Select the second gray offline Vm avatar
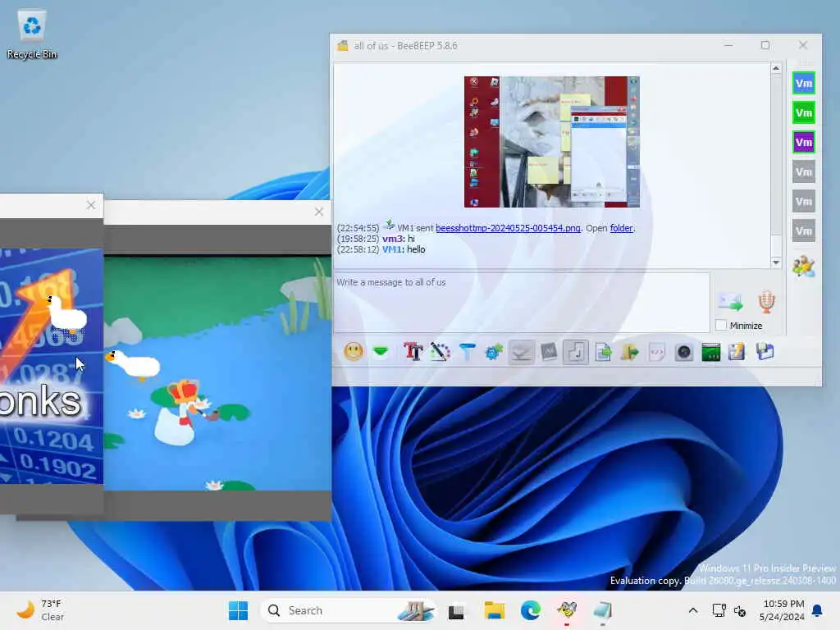Screen dimensions: 840x630 coord(804,202)
